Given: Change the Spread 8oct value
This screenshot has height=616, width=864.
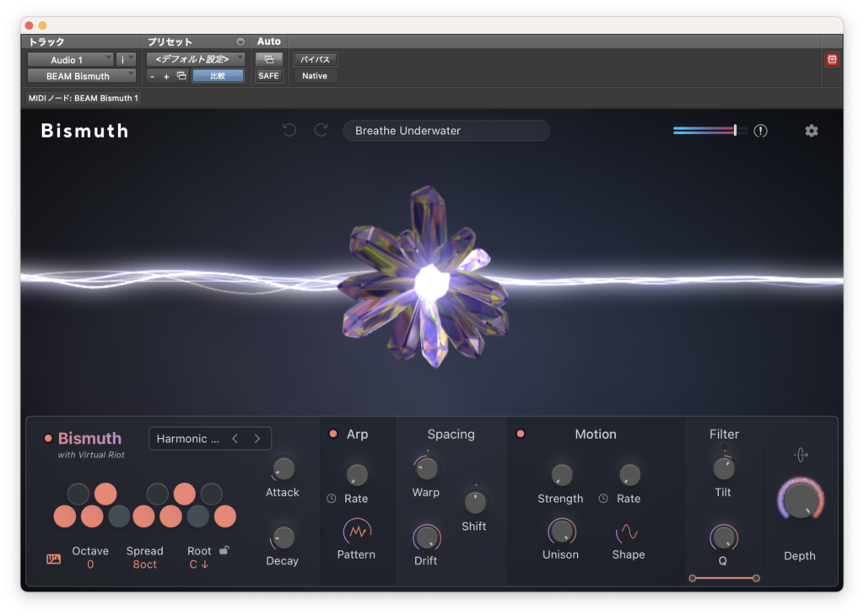Looking at the screenshot, I should 144,565.
